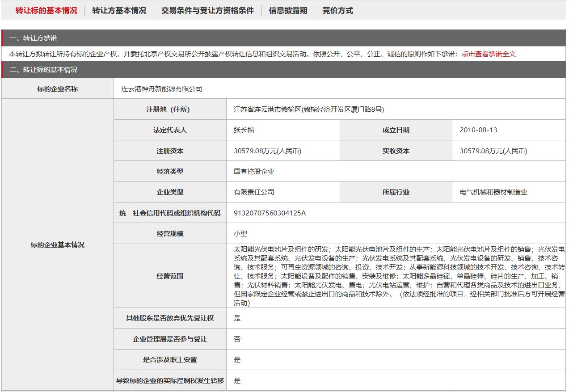Click the 是否涉及职工安置 label
This screenshot has width=569, height=392.
point(170,360)
